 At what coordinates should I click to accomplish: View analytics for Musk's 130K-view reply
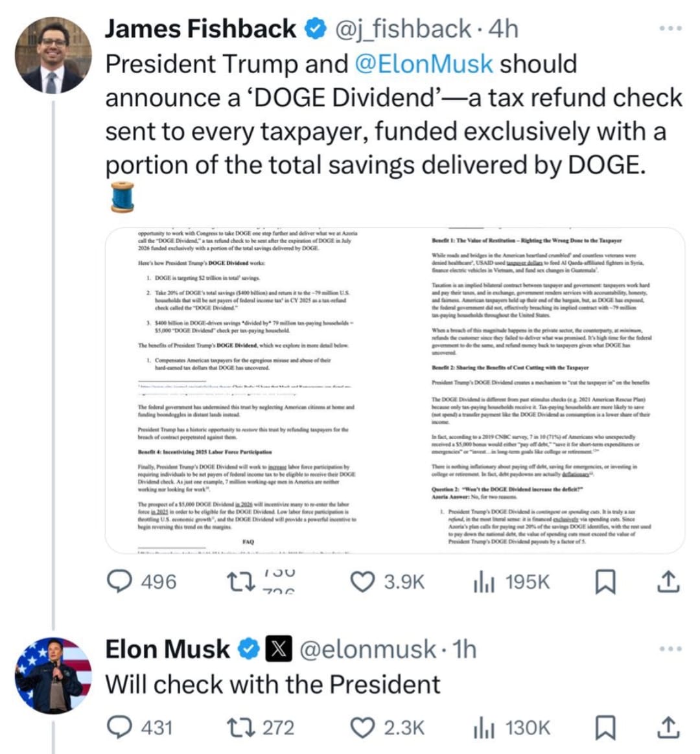[x=483, y=727]
